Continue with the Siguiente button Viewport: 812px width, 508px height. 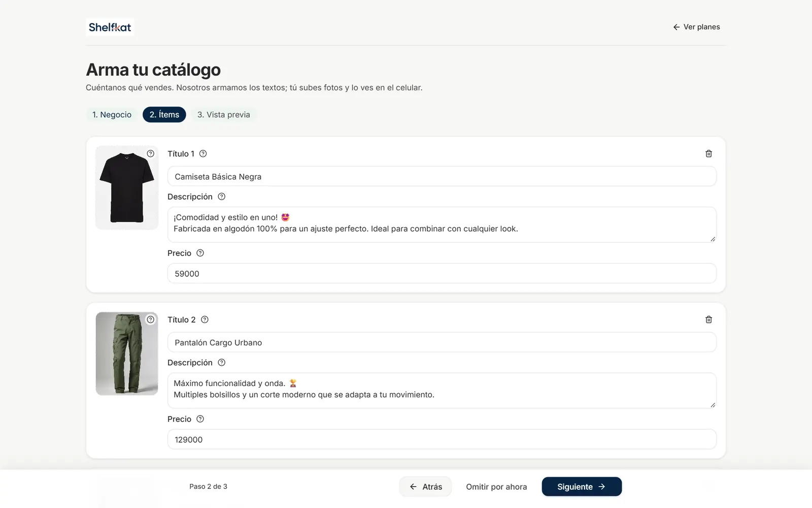click(x=582, y=487)
